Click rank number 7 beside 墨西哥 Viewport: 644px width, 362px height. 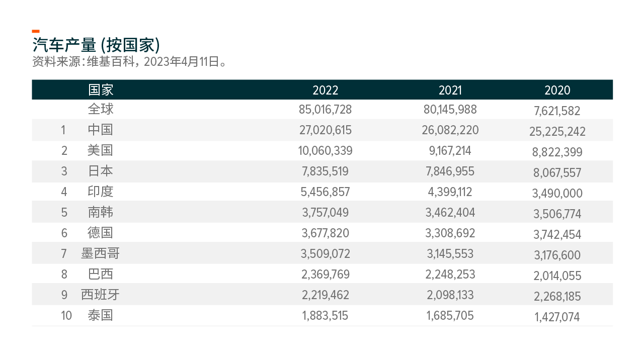click(x=64, y=254)
